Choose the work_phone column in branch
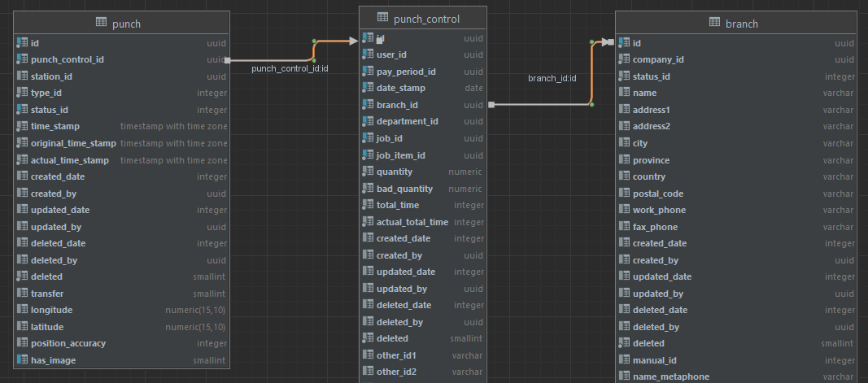 659,210
